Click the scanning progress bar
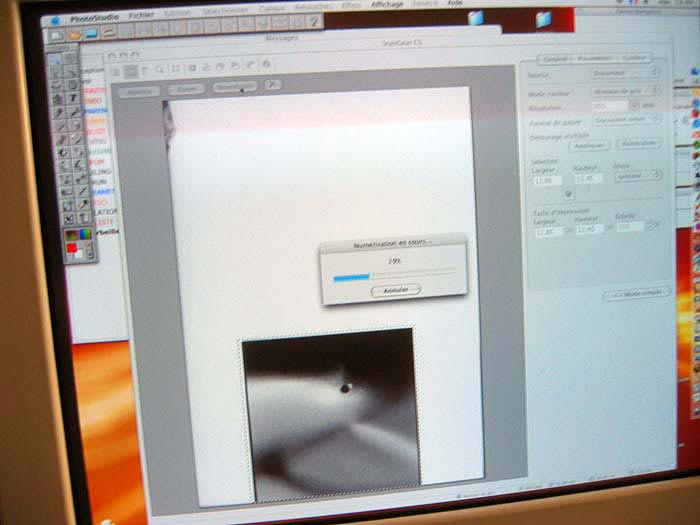 (x=395, y=275)
